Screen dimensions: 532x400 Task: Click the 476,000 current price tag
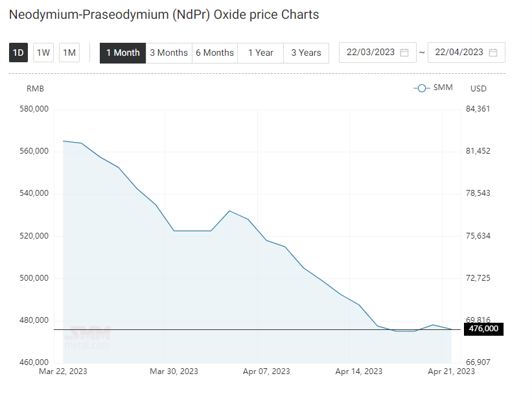(483, 329)
